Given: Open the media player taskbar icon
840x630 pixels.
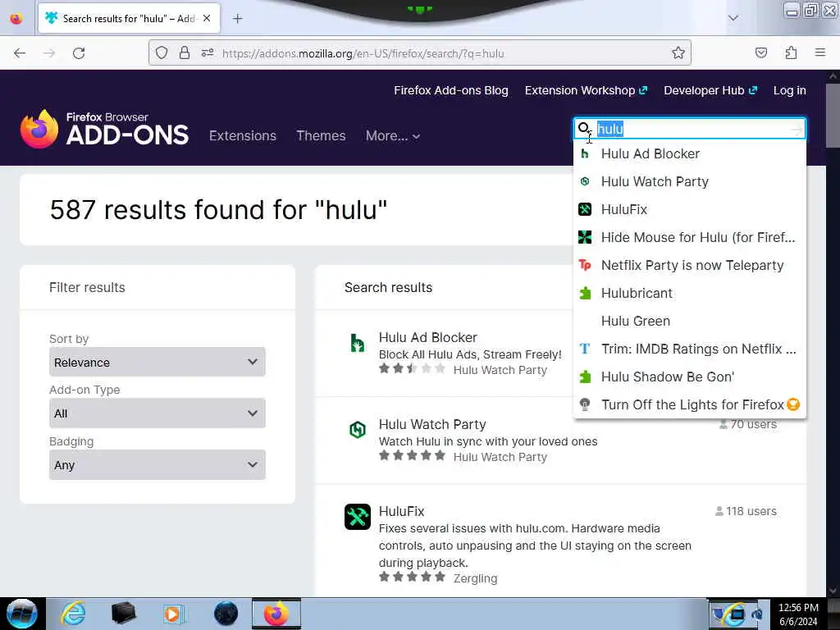Looking at the screenshot, I should [174, 614].
